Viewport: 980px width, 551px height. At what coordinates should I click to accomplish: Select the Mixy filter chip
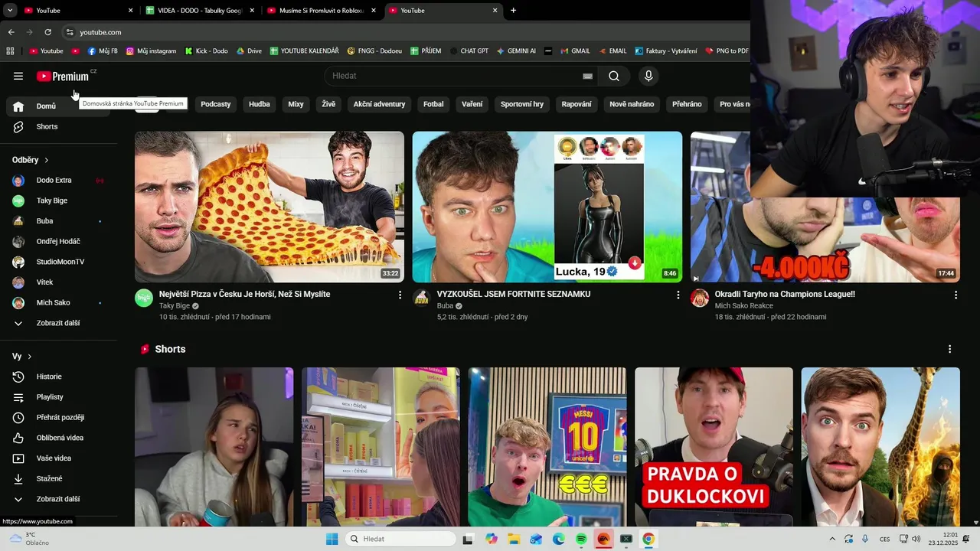coord(296,104)
